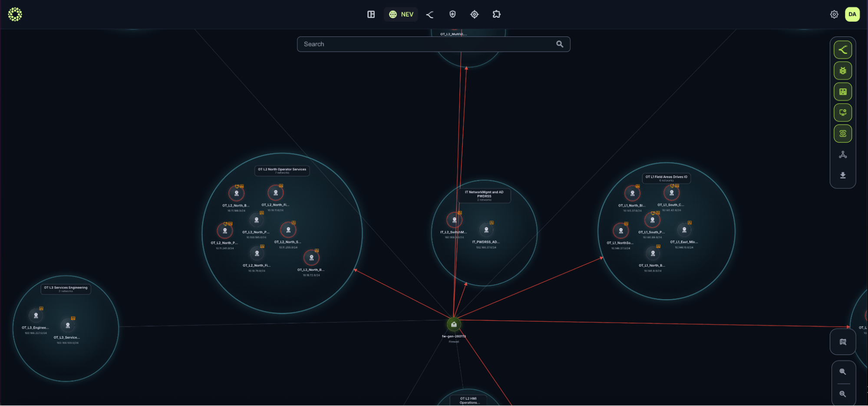
Task: Open the minimap icon at bottom right
Action: tap(843, 342)
